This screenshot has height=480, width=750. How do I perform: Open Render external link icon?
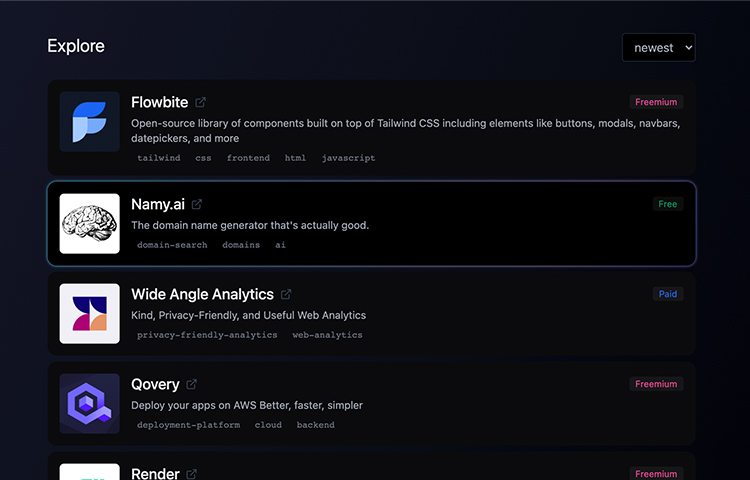tap(191, 474)
